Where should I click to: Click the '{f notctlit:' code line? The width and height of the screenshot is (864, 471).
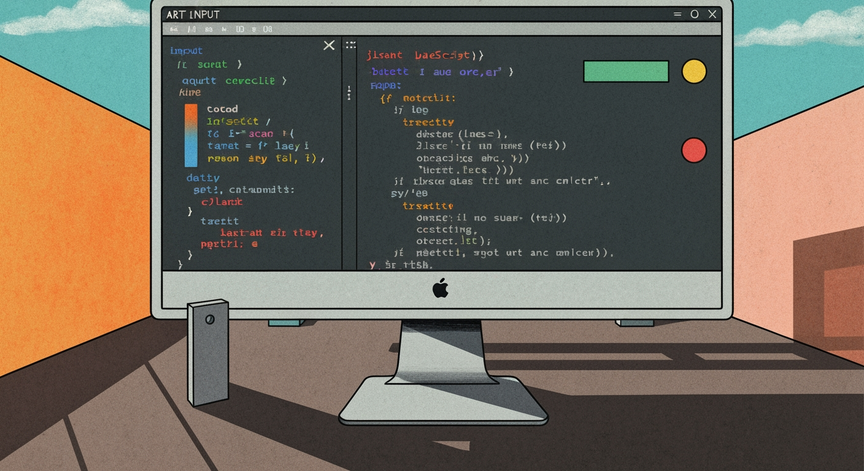point(418,98)
